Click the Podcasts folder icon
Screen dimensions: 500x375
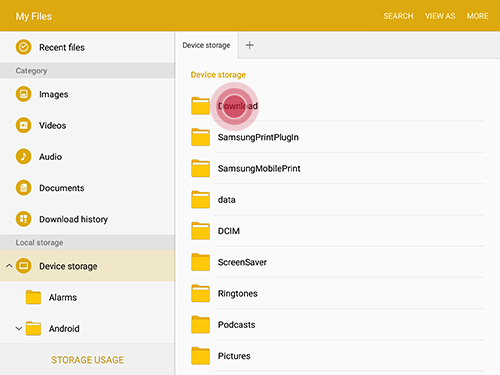tap(200, 325)
